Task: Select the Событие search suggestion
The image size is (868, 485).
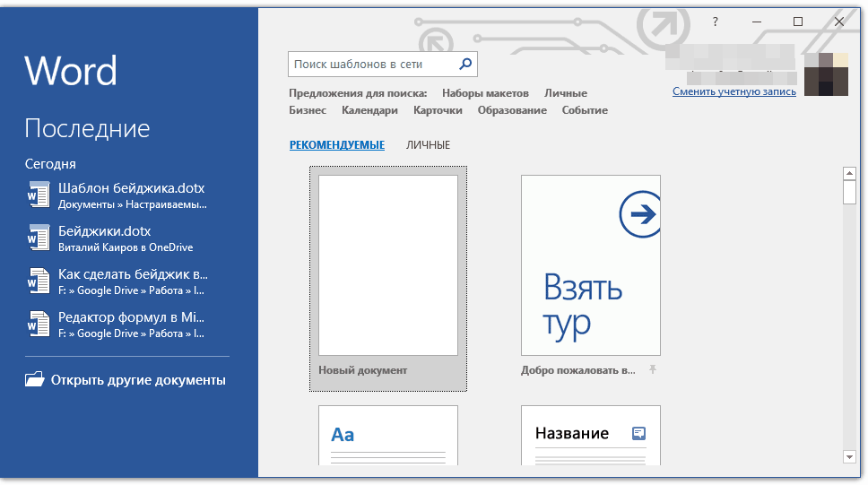Action: click(x=585, y=110)
